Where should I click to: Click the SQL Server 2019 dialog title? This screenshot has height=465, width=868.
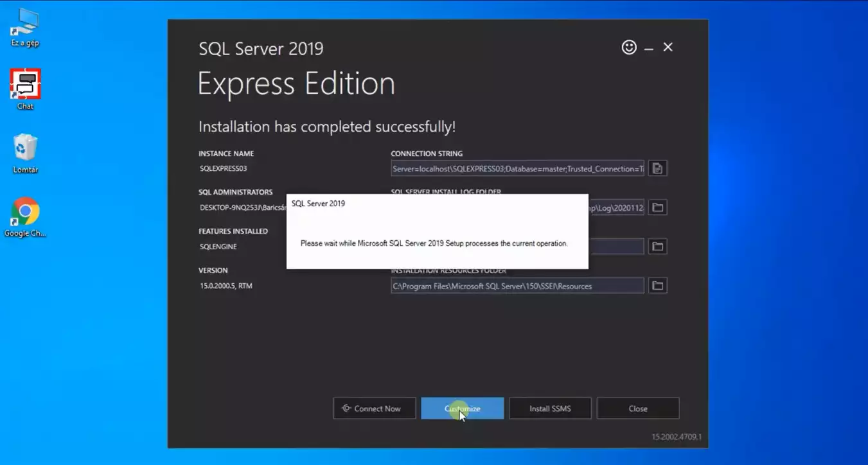pos(318,204)
